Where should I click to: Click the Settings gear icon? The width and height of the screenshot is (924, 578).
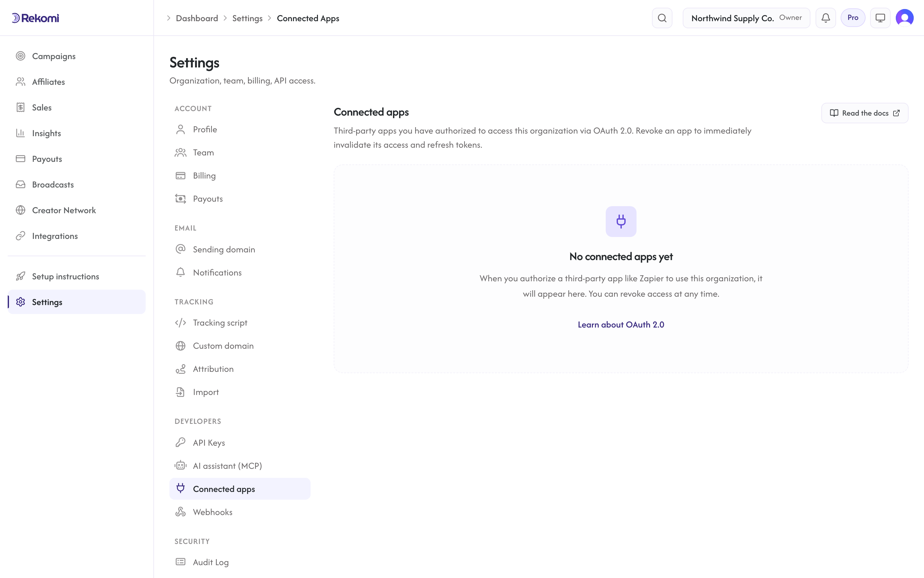click(21, 302)
